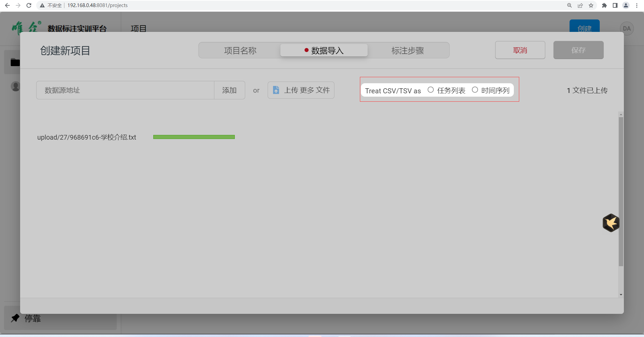Image resolution: width=644 pixels, height=337 pixels.
Task: Select the 任务列表 radio option
Action: [431, 90]
